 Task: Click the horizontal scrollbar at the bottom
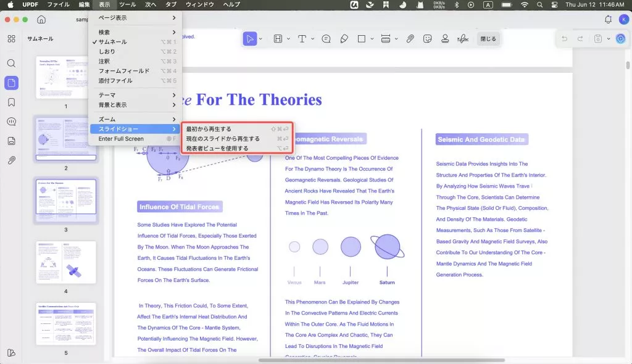pyautogui.click(x=381, y=360)
